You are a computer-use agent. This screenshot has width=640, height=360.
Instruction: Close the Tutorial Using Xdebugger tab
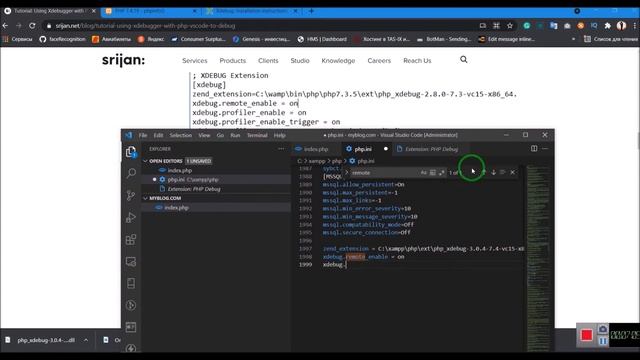(x=93, y=11)
